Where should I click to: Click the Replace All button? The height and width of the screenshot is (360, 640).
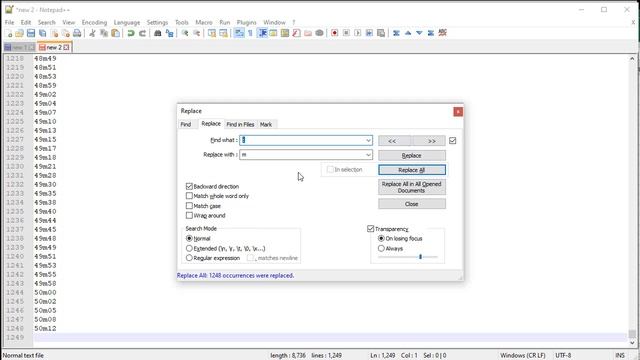click(x=412, y=170)
